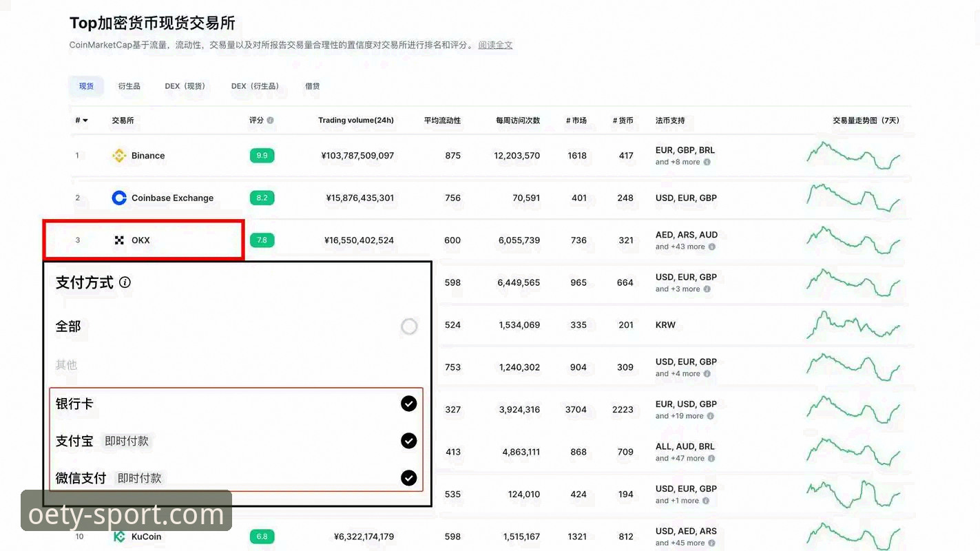Viewport: 980px width, 551px height.
Task: Click OKX's 7.8 score badge
Action: [x=262, y=240]
